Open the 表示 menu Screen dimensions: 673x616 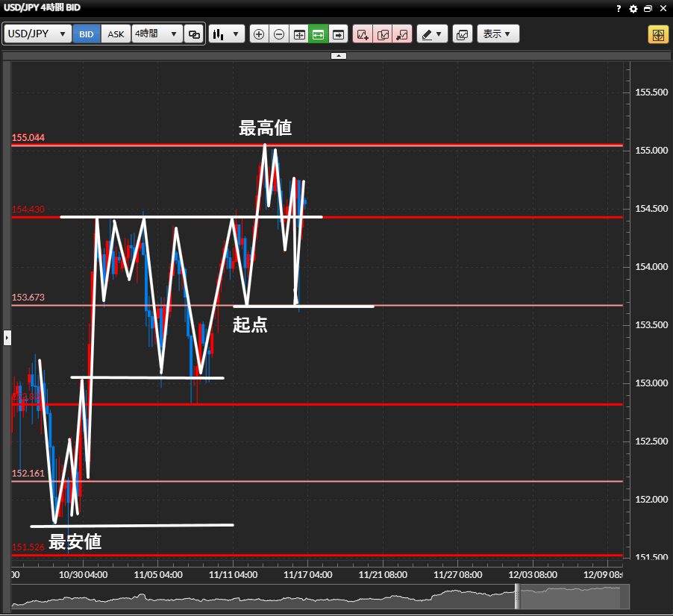[x=498, y=34]
